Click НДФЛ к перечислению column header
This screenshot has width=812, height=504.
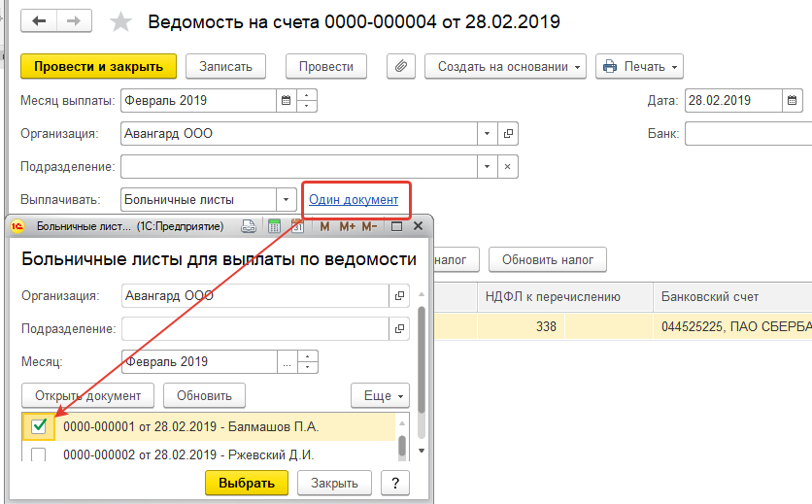coord(564,297)
